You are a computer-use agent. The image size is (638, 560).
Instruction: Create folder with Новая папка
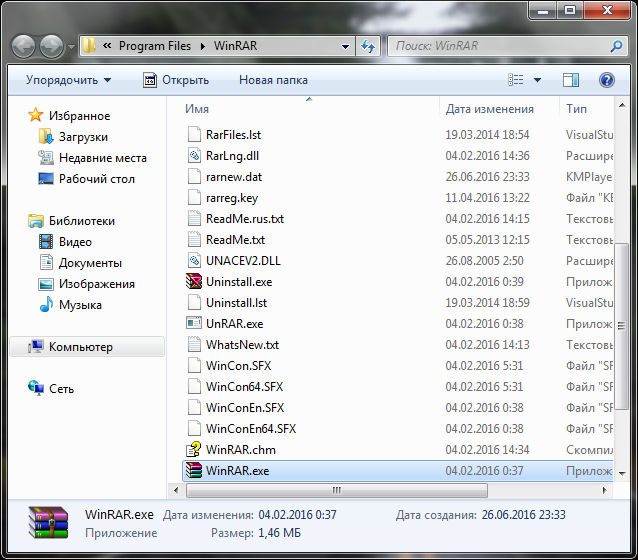point(273,80)
